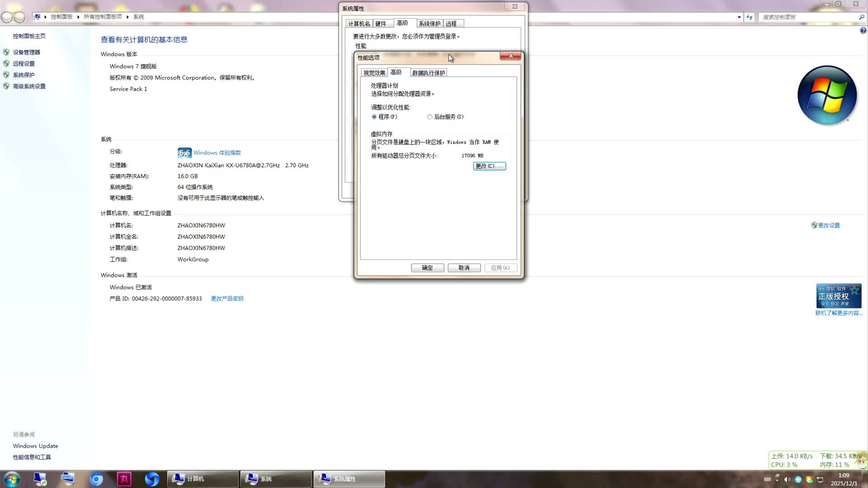Open 高级系统设置 in the sidebar
Screen dimensions: 868x488
pyautogui.click(x=28, y=86)
